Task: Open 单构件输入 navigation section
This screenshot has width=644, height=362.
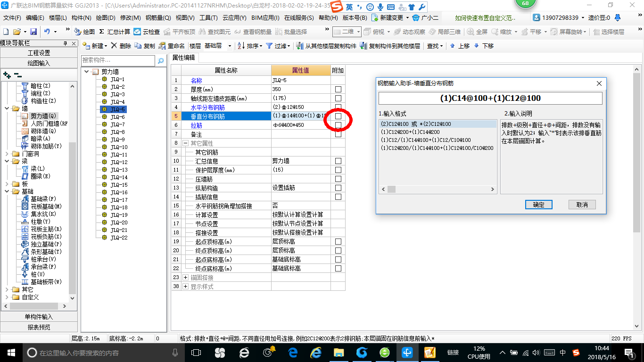Action: [39, 317]
